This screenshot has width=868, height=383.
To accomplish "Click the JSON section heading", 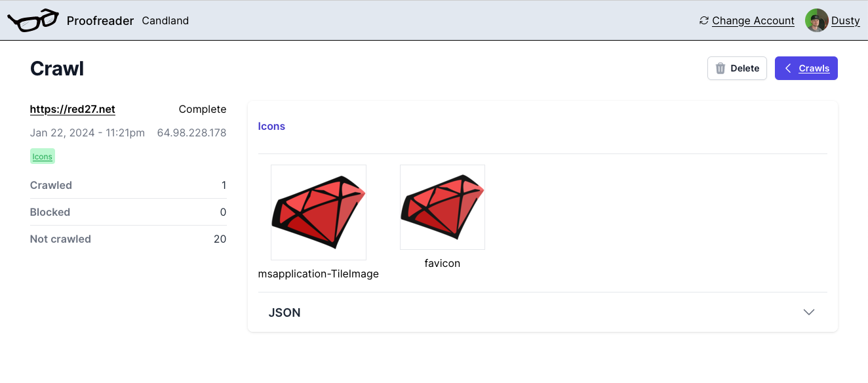I will tap(285, 313).
